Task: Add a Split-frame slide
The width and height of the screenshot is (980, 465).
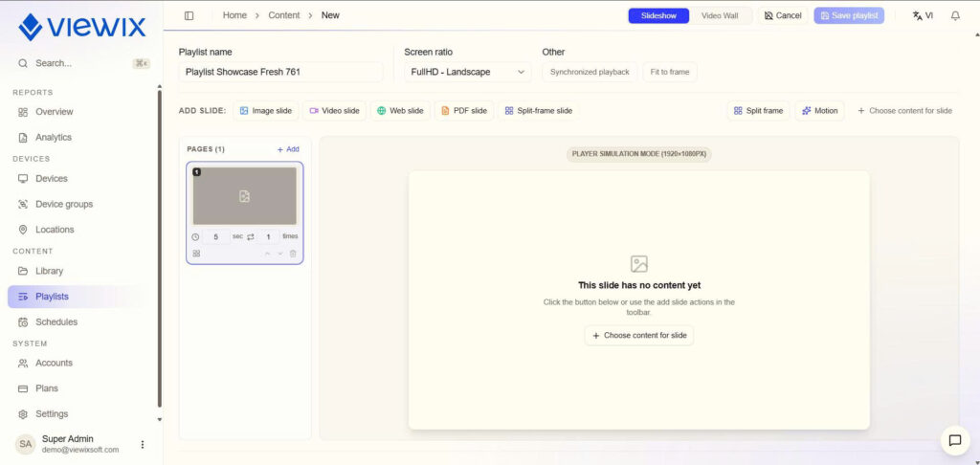Action: [538, 111]
